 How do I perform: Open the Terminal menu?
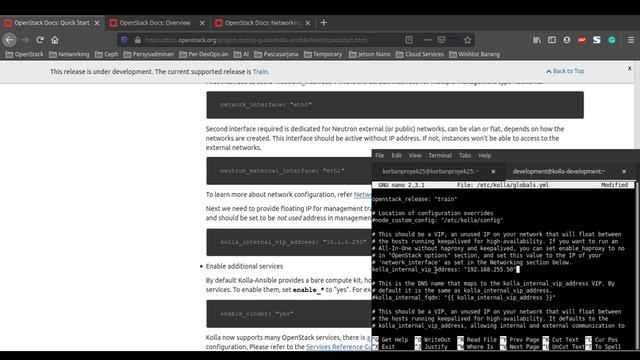[x=440, y=156]
